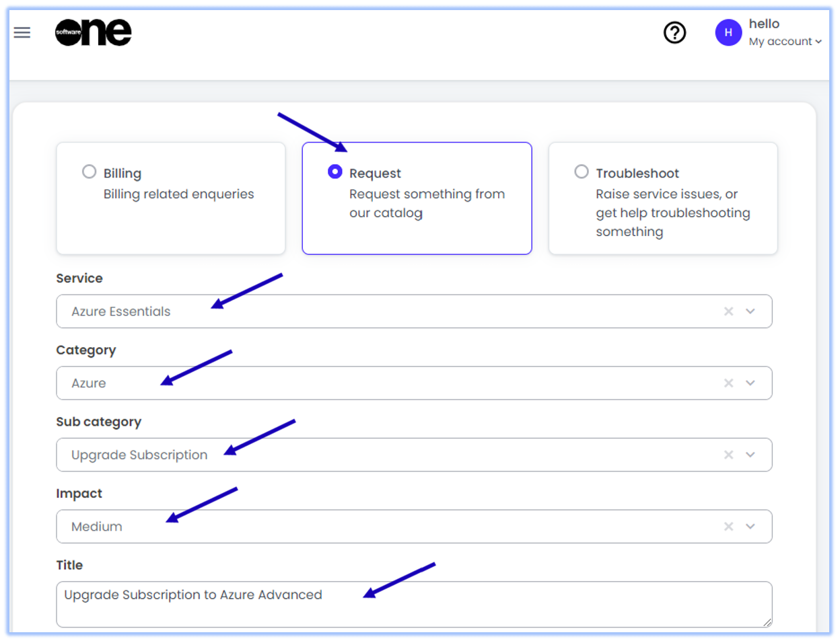Image resolution: width=840 pixels, height=643 pixels.
Task: Click the SoftwareOne logo
Action: coord(93,32)
